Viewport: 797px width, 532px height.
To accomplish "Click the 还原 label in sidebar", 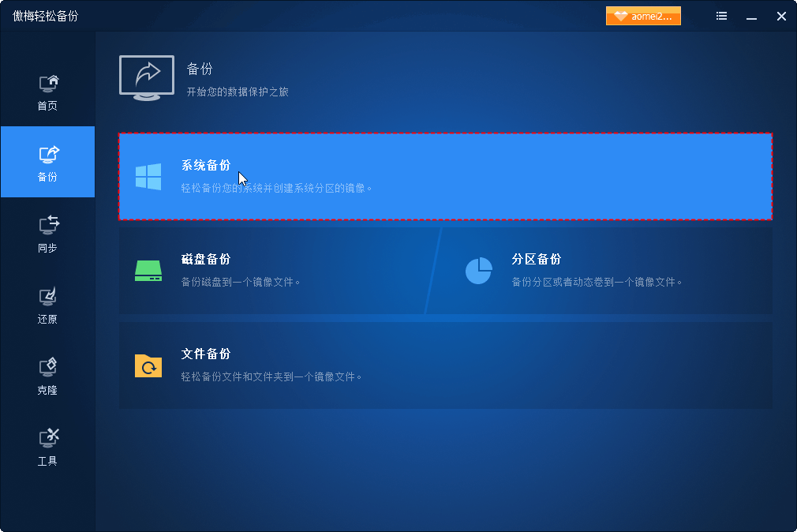I will (47, 320).
